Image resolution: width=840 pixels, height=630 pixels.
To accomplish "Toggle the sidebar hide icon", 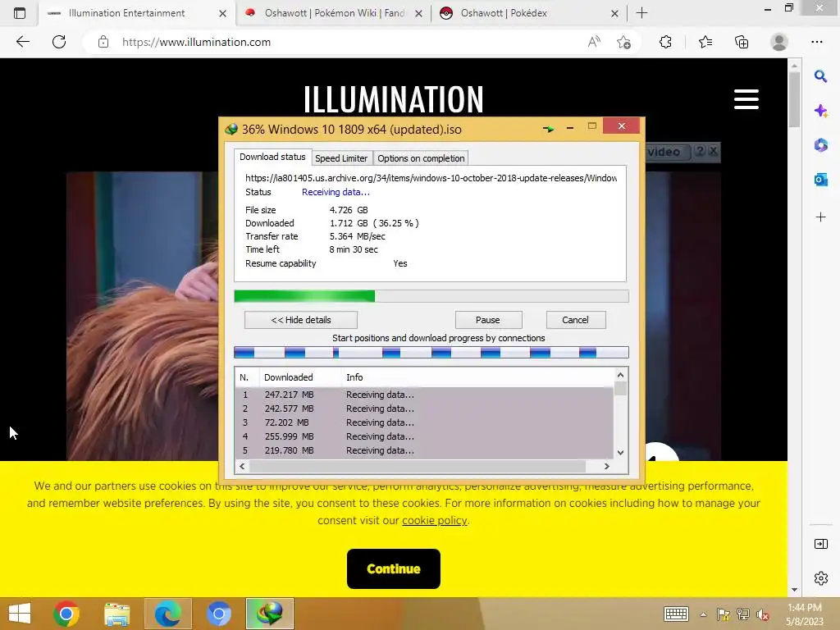I will click(820, 544).
